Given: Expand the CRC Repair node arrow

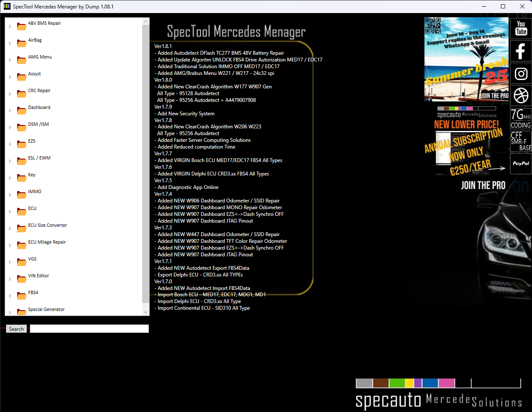Looking at the screenshot, I should 10,94.
